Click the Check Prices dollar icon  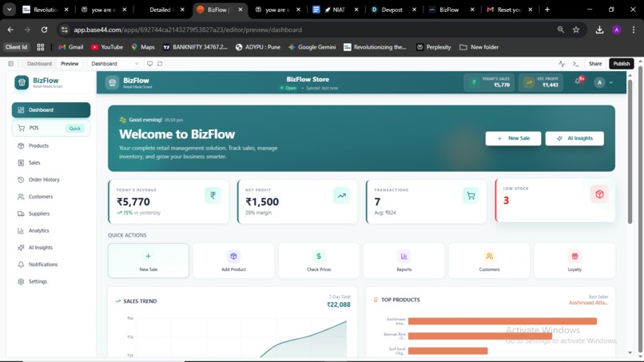click(319, 256)
